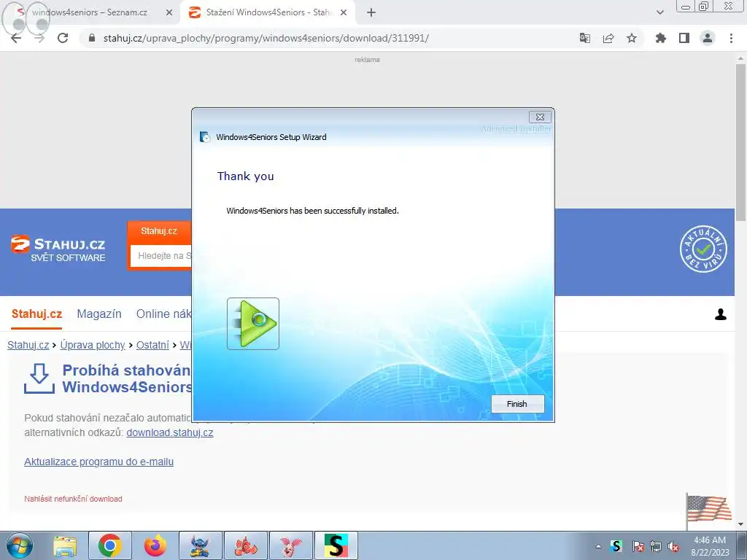Click Finish in the Setup Wizard
747x560 pixels.
tap(517, 404)
